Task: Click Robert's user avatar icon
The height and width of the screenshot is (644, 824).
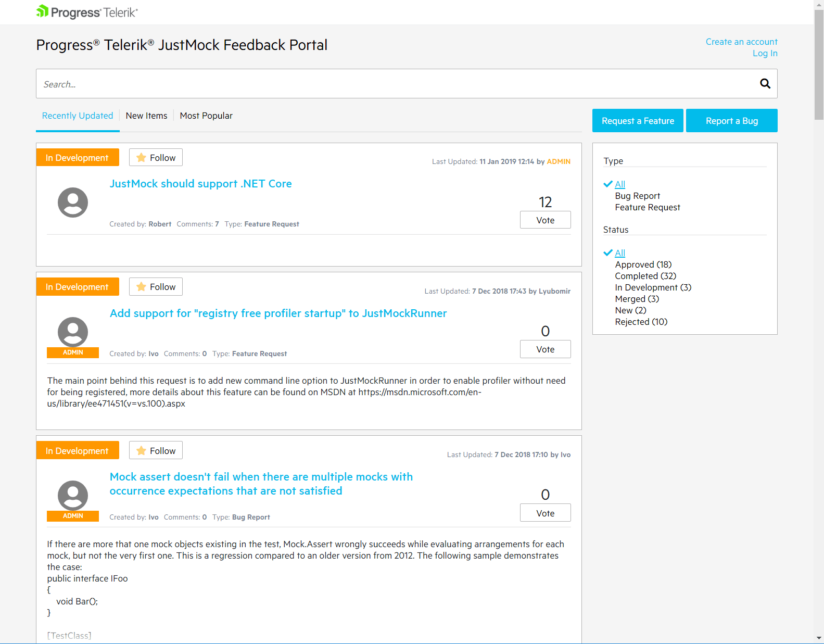Action: 73,203
